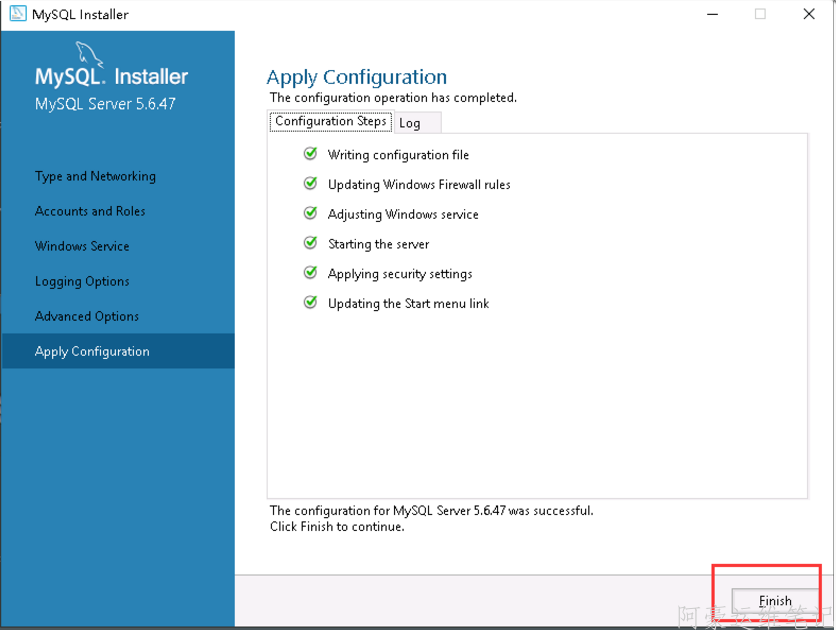Select the Configuration Steps tab
This screenshot has height=630, width=836.
330,122
